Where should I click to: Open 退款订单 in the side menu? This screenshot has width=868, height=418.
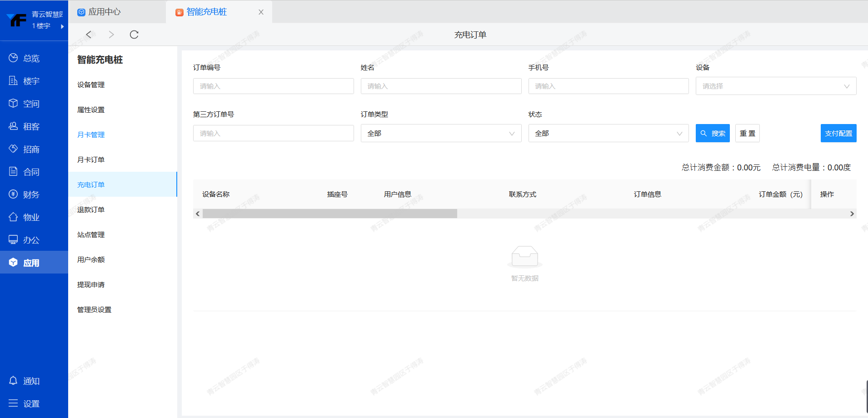coord(91,209)
